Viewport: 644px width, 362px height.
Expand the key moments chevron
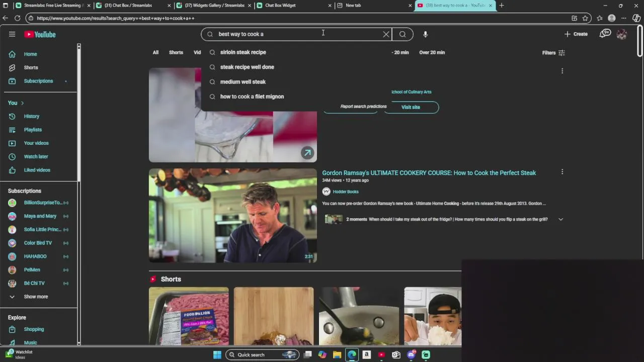560,219
